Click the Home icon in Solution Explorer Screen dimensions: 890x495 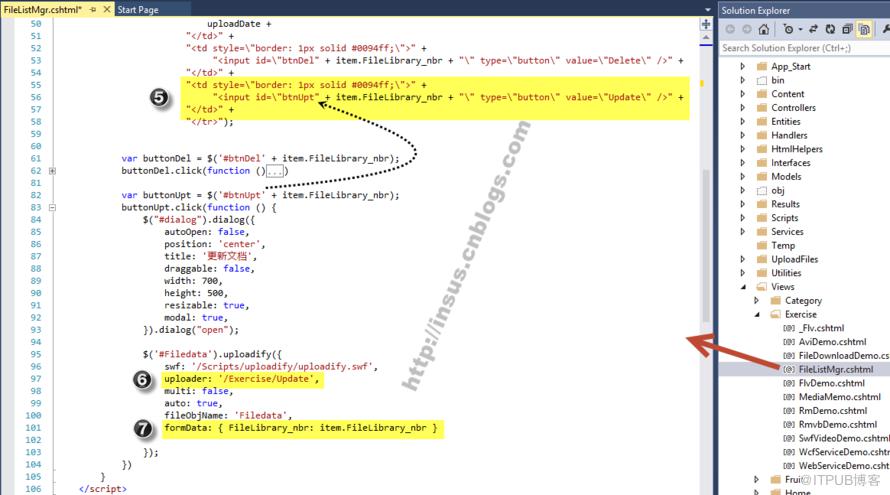(x=764, y=30)
